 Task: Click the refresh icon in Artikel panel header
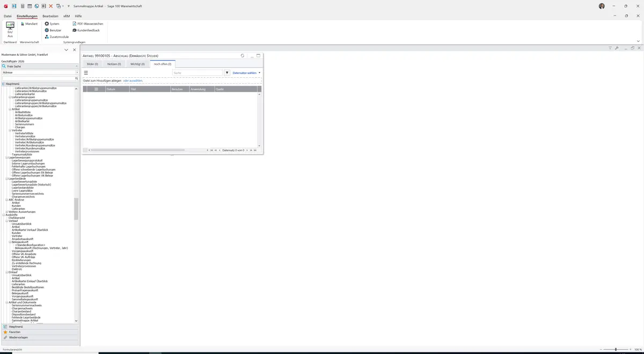tap(243, 55)
